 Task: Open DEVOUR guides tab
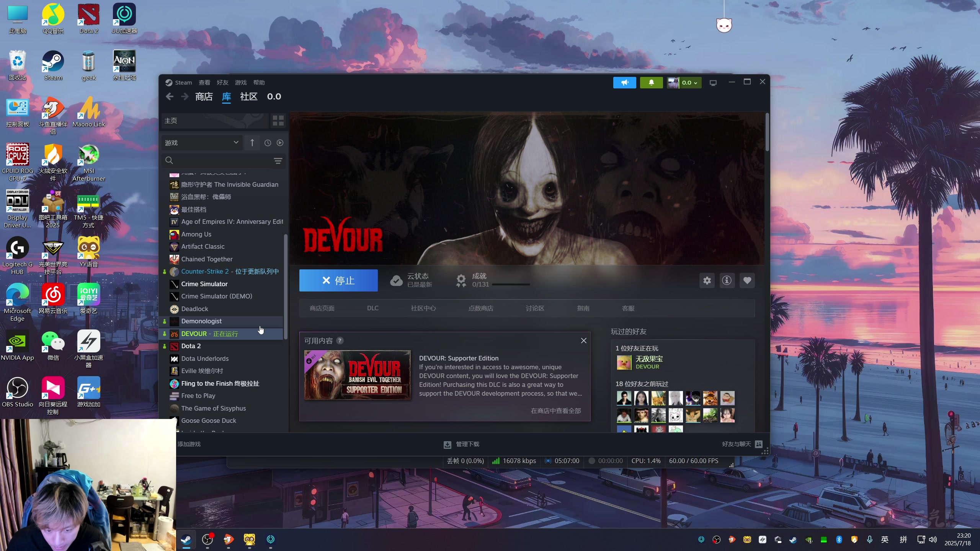(x=583, y=308)
